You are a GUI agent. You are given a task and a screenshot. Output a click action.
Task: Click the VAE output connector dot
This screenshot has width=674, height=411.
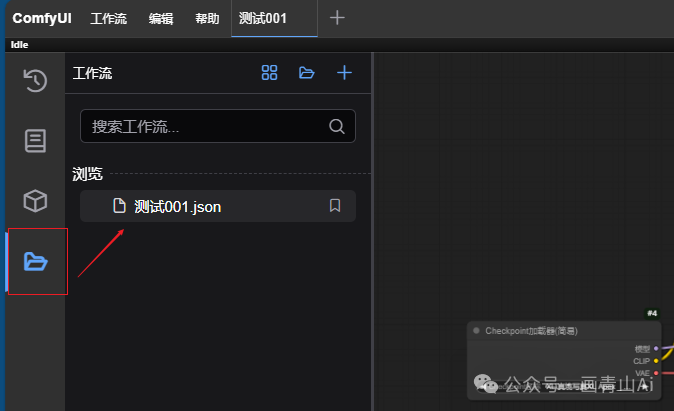point(656,373)
